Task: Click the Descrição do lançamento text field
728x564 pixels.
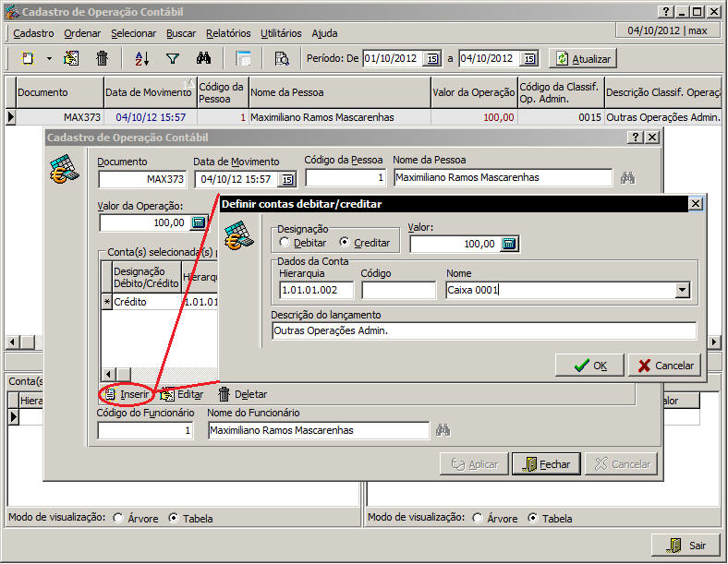Action: coord(483,330)
